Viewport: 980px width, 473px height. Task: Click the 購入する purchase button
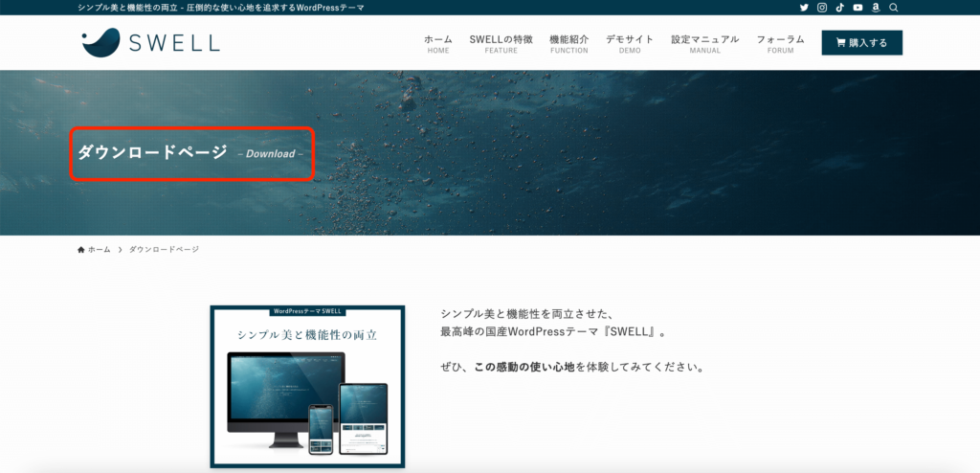pos(862,42)
